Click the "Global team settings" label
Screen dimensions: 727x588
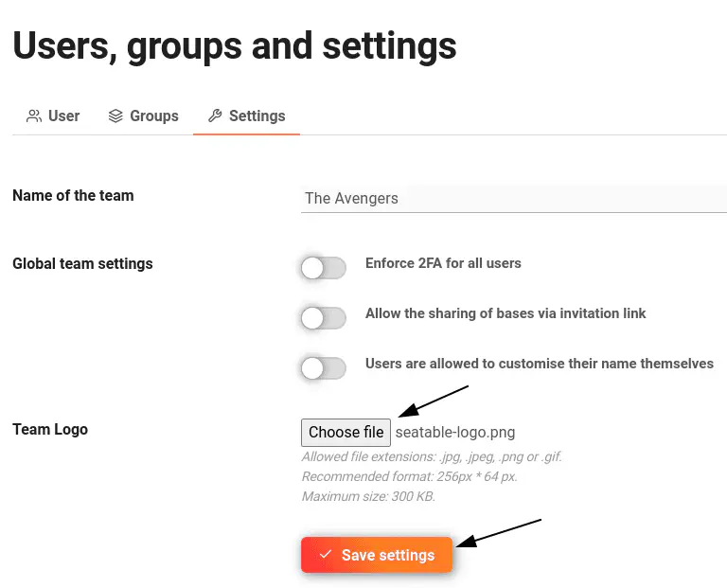click(x=82, y=264)
